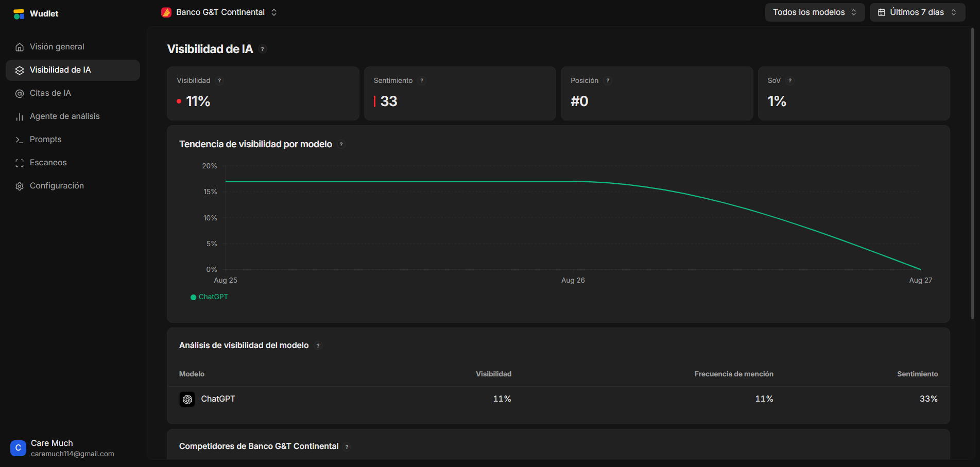This screenshot has width=980, height=467.
Task: Click help icon beside Competidores heading
Action: coord(347,447)
